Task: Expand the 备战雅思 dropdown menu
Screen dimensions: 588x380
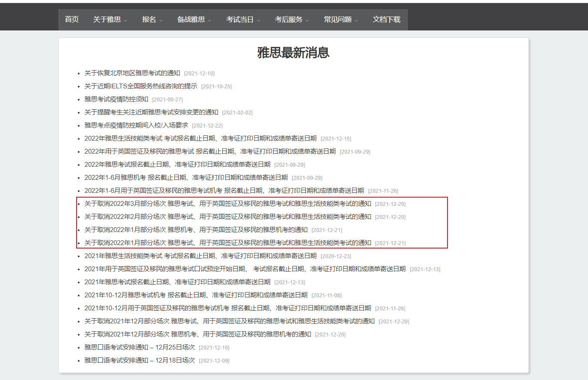Action: tap(194, 20)
